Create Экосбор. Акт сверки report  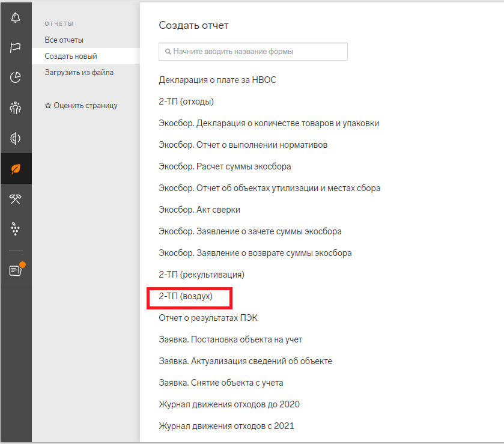click(x=199, y=210)
